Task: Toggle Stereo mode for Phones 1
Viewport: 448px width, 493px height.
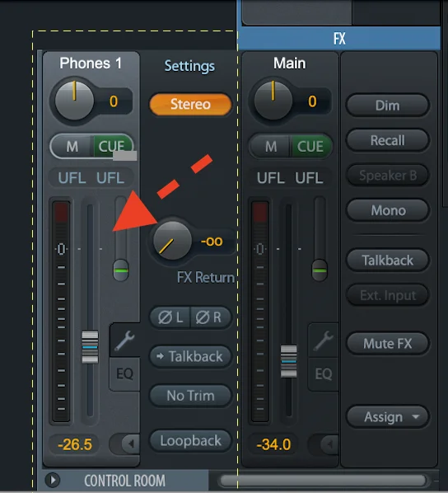Action: tap(190, 104)
